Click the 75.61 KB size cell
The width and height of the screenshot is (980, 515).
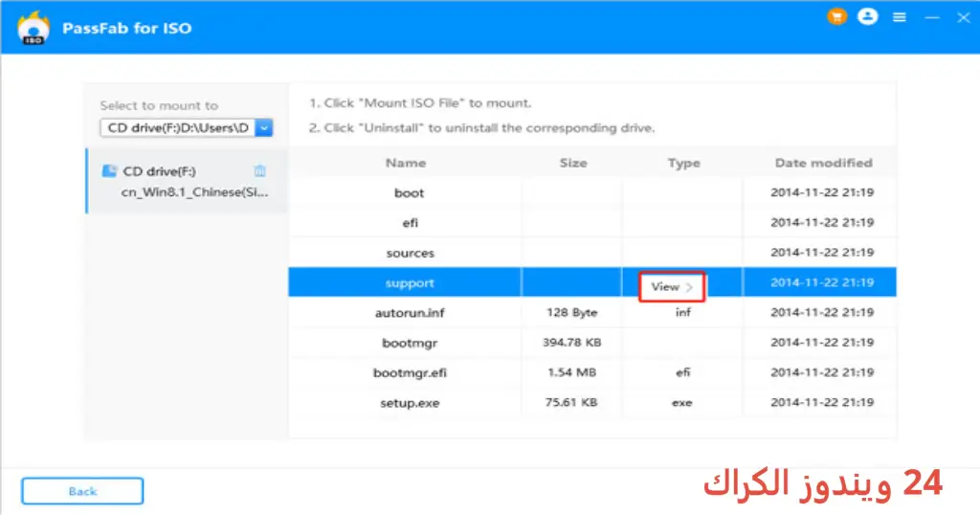[571, 402]
